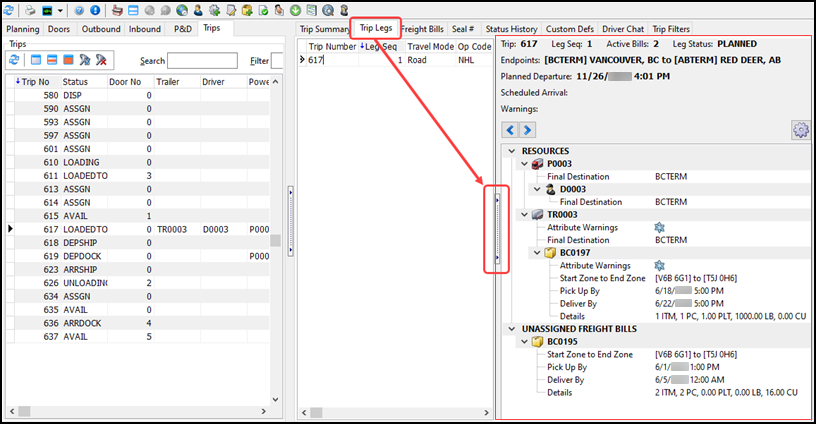Click the blue exclamation info icon in the main toolbar

(x=94, y=10)
